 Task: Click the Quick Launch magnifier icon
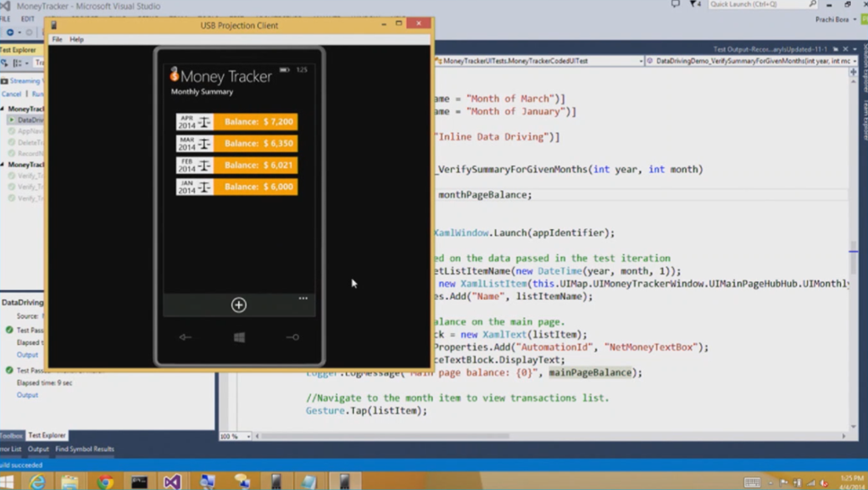click(812, 4)
